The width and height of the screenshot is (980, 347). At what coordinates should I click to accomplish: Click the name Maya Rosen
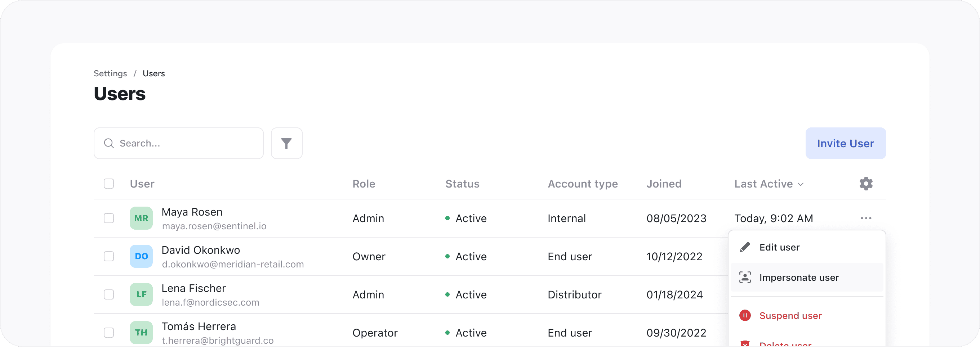click(192, 212)
